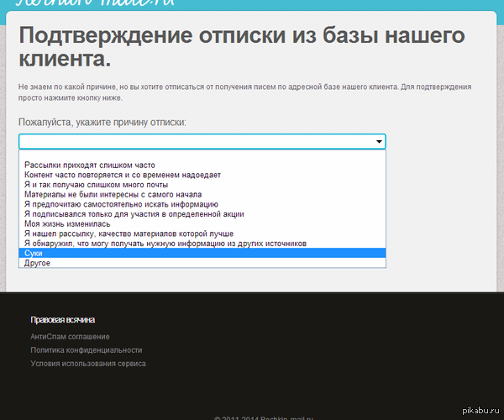Select 'Я подписывался только для участия' option
This screenshot has height=420, width=504.
(134, 214)
